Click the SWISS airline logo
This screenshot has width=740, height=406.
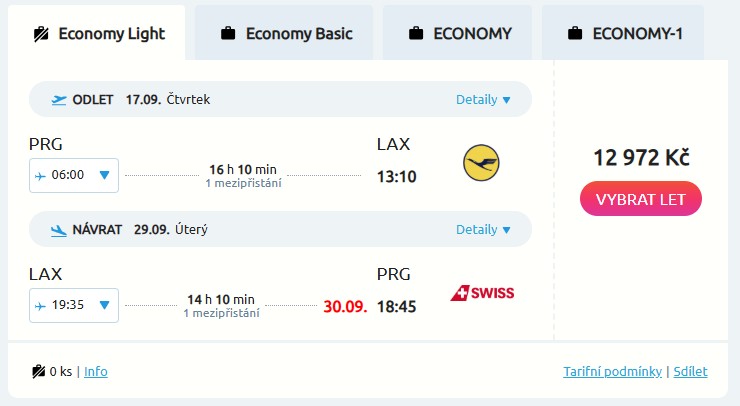pos(482,292)
